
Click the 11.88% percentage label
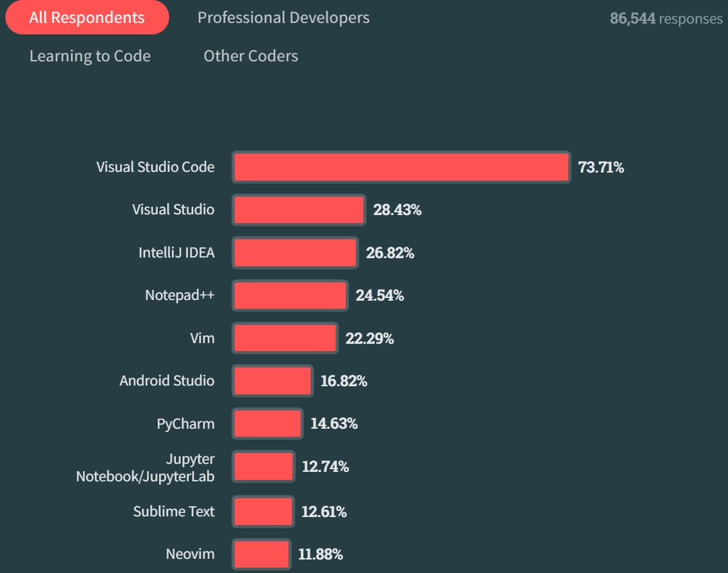click(319, 554)
